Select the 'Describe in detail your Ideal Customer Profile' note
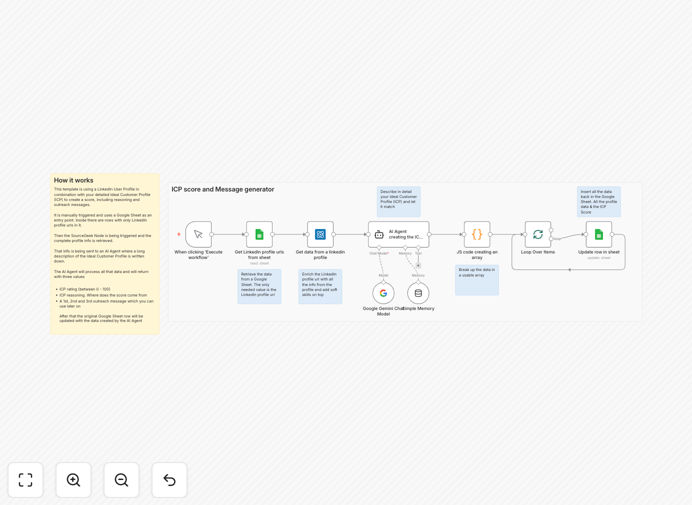The height and width of the screenshot is (505, 692). coord(399,202)
